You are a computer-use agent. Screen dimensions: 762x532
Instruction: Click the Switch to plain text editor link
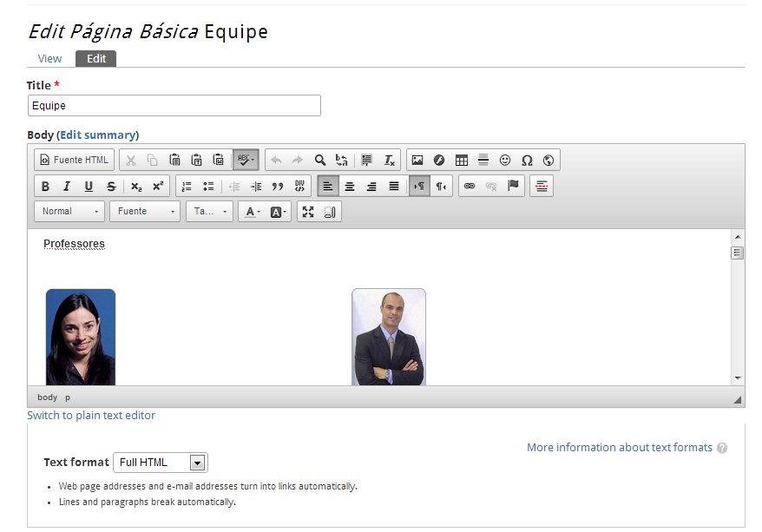[x=91, y=416]
